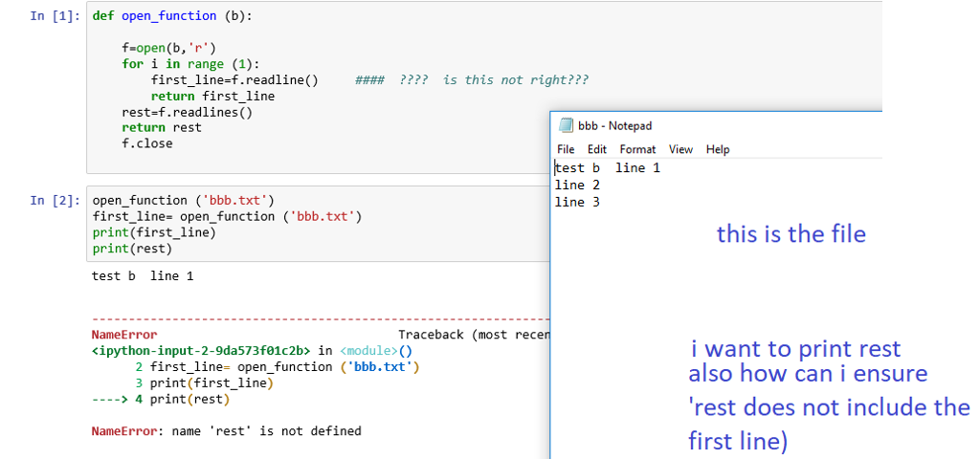The image size is (980, 459).
Task: Click the 'Traceback (most recen' text
Action: point(474,335)
